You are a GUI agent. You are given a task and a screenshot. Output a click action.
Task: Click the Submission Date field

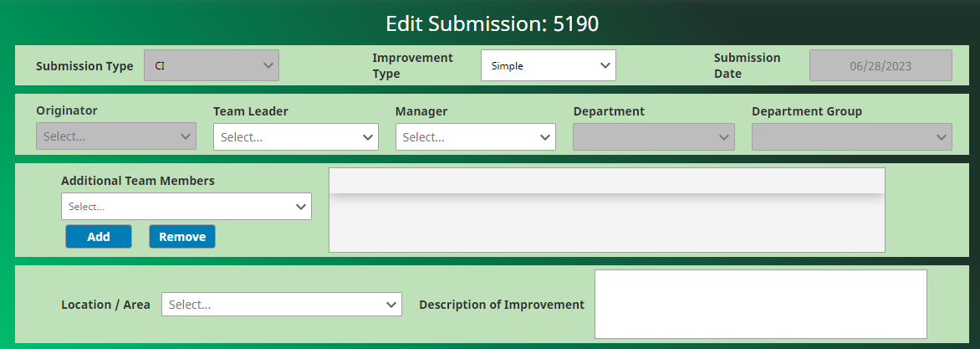[880, 65]
